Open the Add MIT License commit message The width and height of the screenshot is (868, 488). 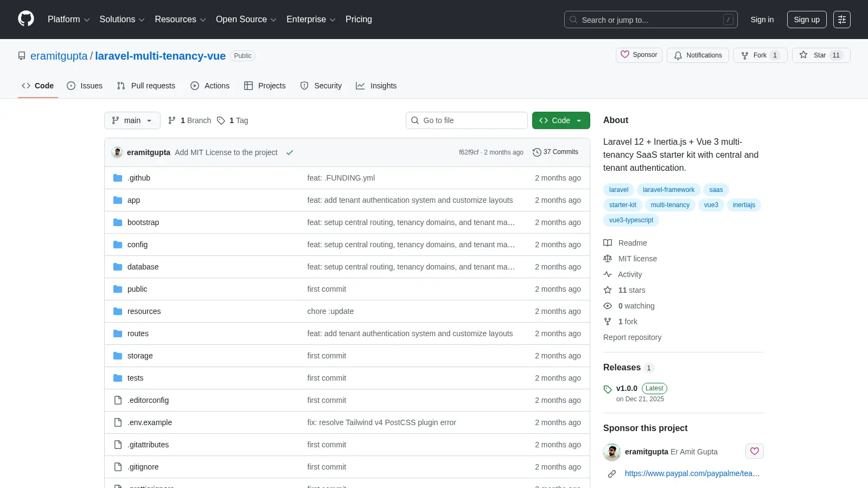point(226,152)
